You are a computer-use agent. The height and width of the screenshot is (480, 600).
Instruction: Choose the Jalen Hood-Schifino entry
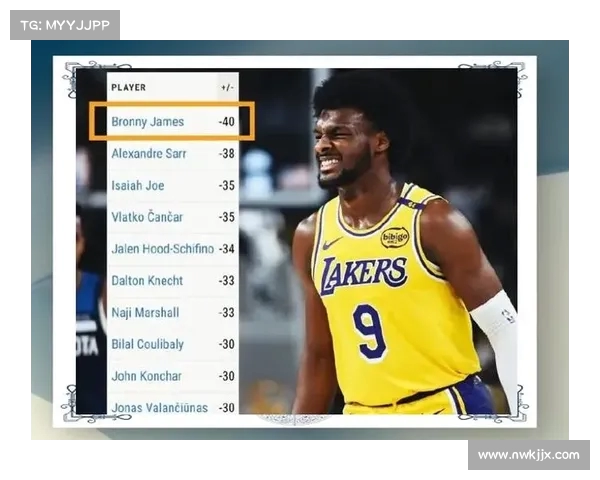(162, 249)
